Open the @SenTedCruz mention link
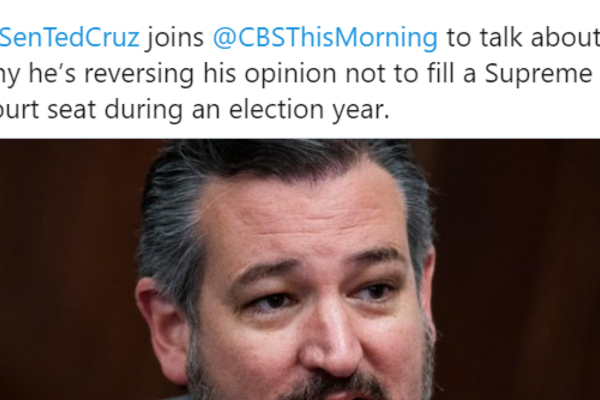 pyautogui.click(x=70, y=40)
